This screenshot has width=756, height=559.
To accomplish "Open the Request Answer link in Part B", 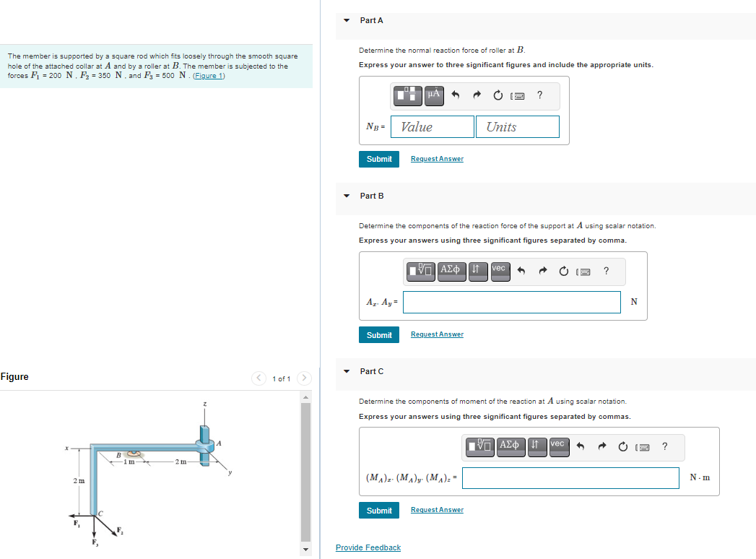I will click(436, 334).
